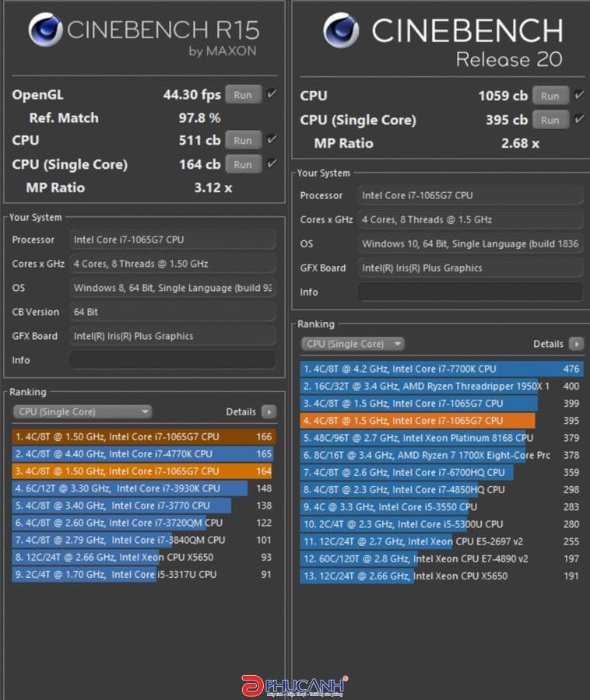This screenshot has height=700, width=590.
Task: Click the 97.8 % Ref. Match value
Action: (x=199, y=118)
